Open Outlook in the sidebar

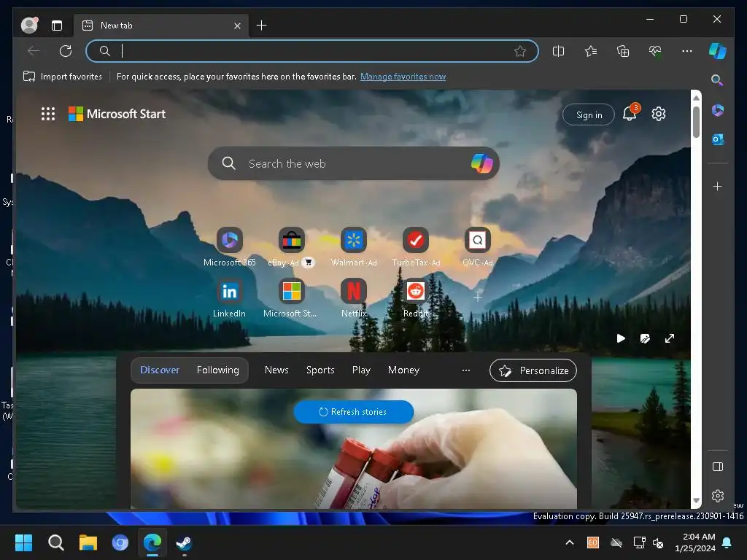[718, 139]
